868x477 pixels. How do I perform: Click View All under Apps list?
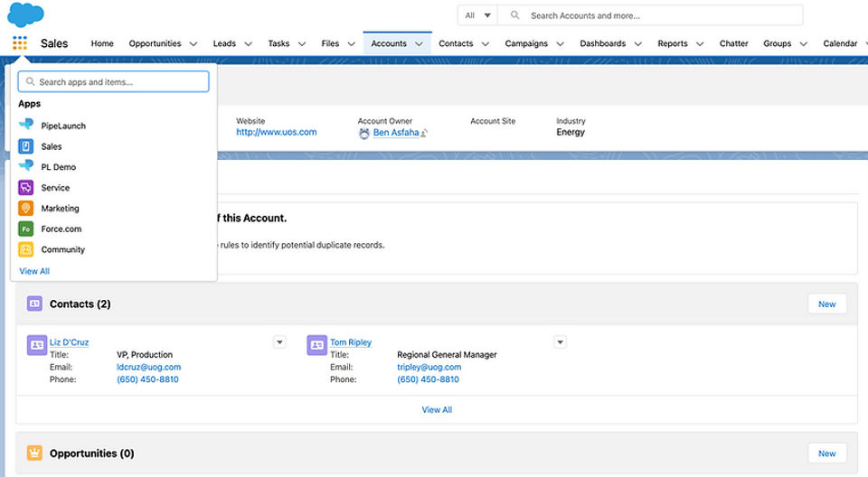(34, 271)
